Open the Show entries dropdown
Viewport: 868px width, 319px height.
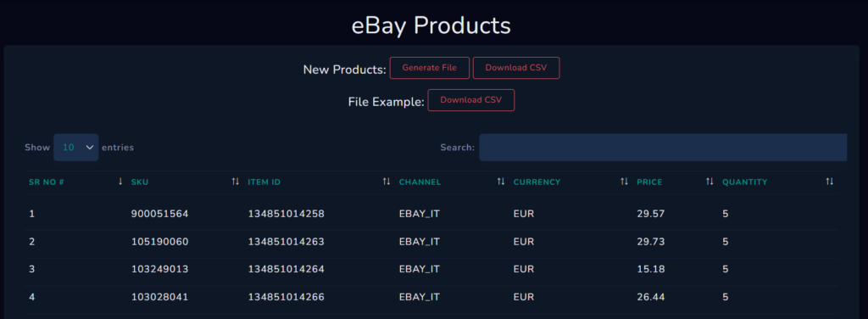pyautogui.click(x=75, y=148)
